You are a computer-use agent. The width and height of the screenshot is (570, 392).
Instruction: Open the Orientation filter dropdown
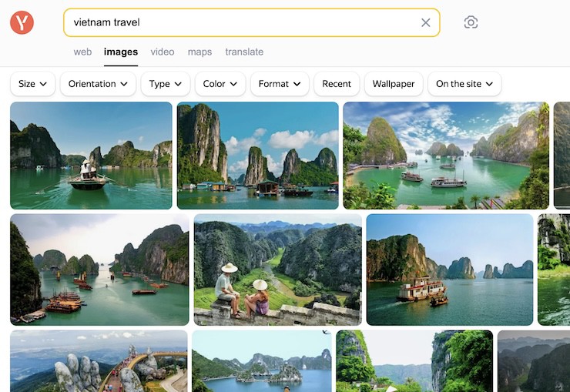(98, 84)
